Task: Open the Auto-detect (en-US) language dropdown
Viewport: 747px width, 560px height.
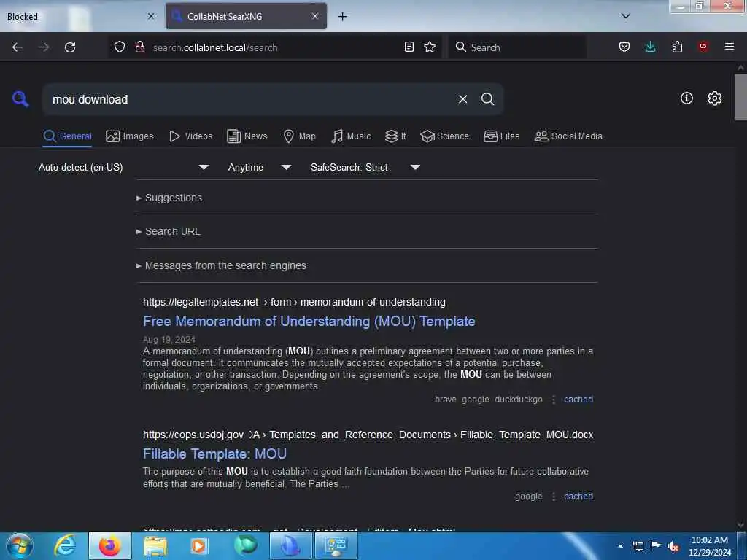Action: pyautogui.click(x=123, y=167)
